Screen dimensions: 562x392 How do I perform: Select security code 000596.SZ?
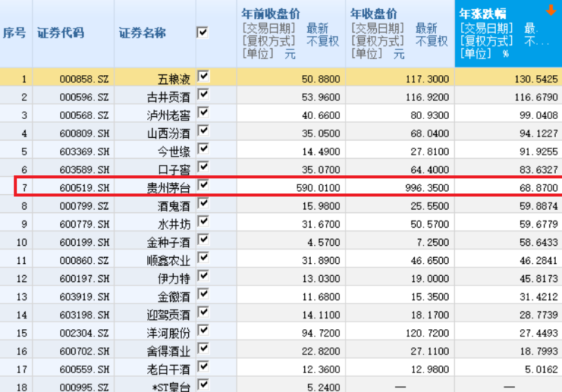(84, 97)
